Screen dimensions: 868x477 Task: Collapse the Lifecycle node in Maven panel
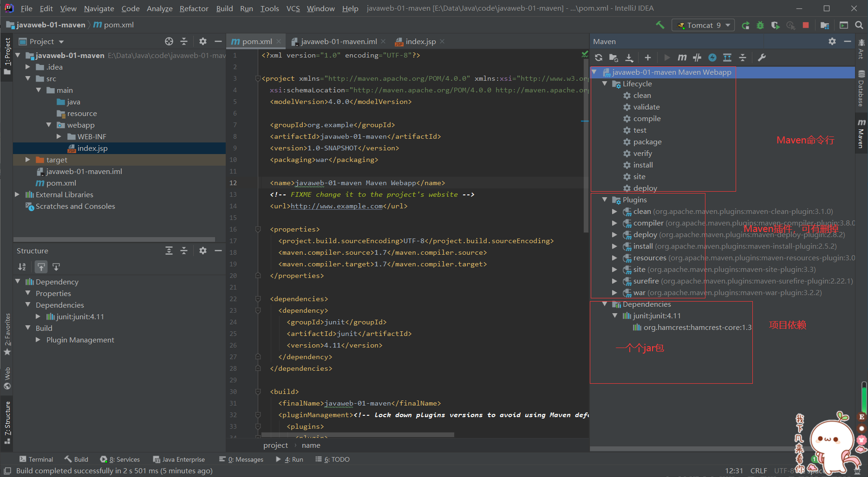(x=605, y=84)
